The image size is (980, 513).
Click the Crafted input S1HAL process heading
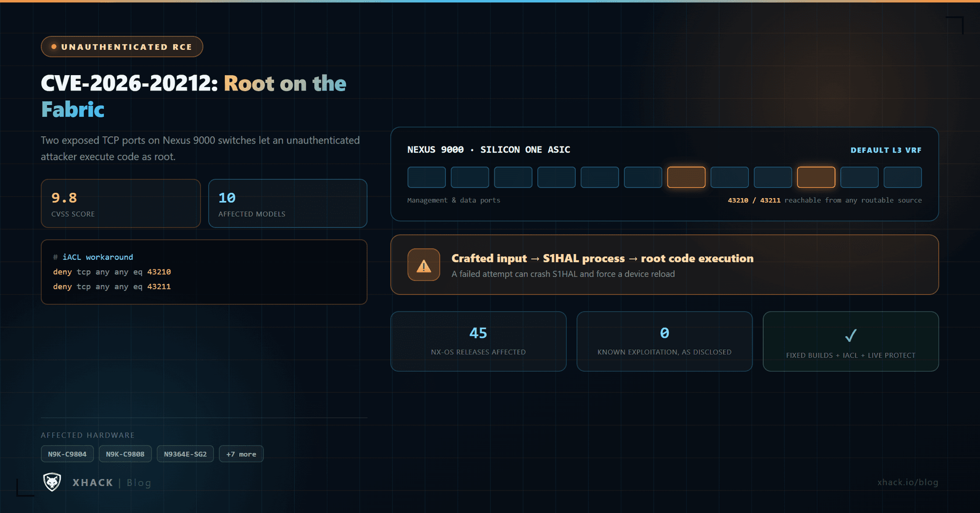(x=602, y=258)
